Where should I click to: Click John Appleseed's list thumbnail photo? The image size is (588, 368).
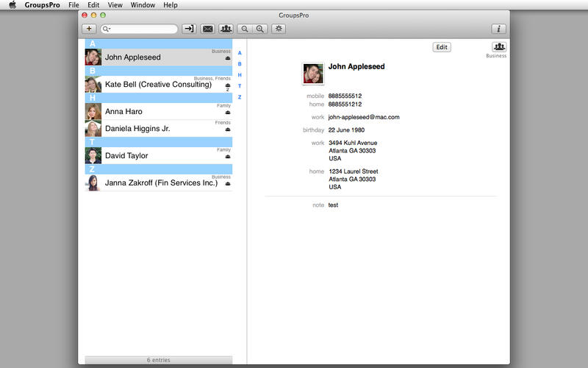click(x=93, y=57)
